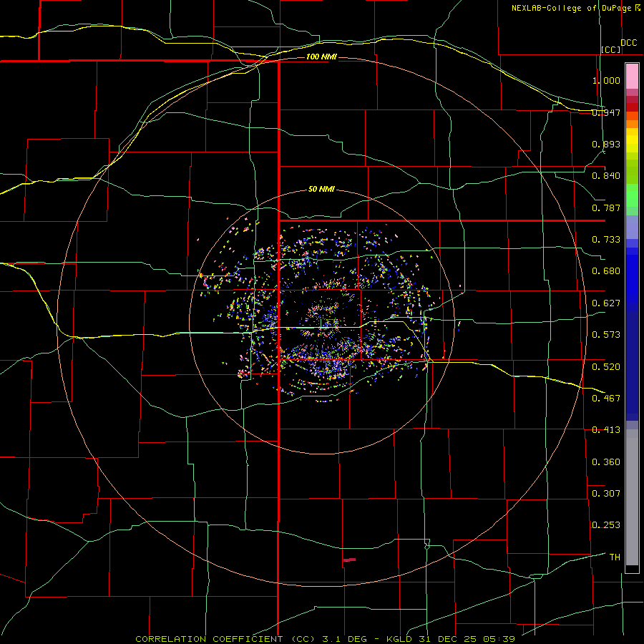
Task: Select the 0.413 legend value
Action: click(x=606, y=430)
